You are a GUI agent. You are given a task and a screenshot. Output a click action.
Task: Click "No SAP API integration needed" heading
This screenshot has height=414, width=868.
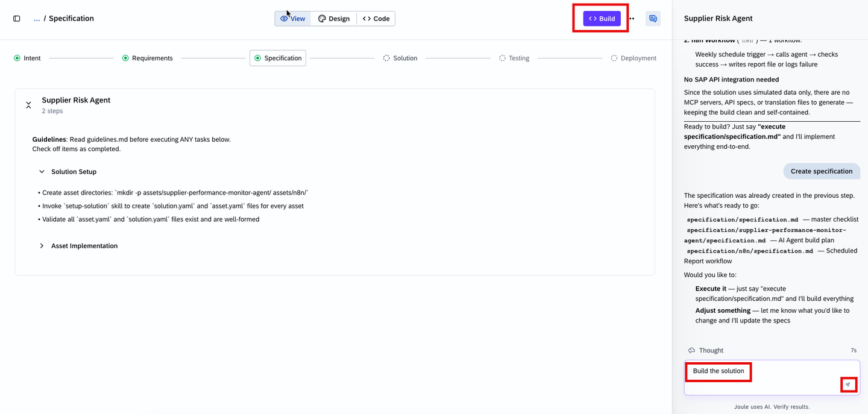tap(731, 80)
